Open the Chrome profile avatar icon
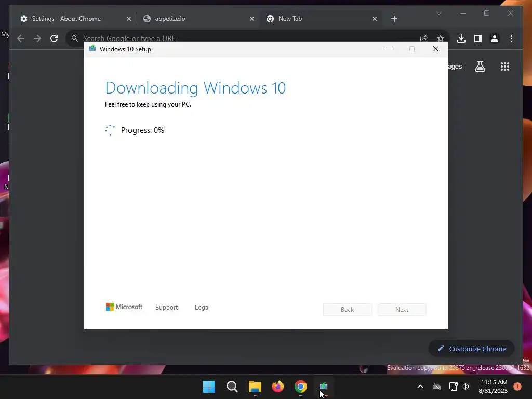The width and height of the screenshot is (532, 399). tap(495, 38)
